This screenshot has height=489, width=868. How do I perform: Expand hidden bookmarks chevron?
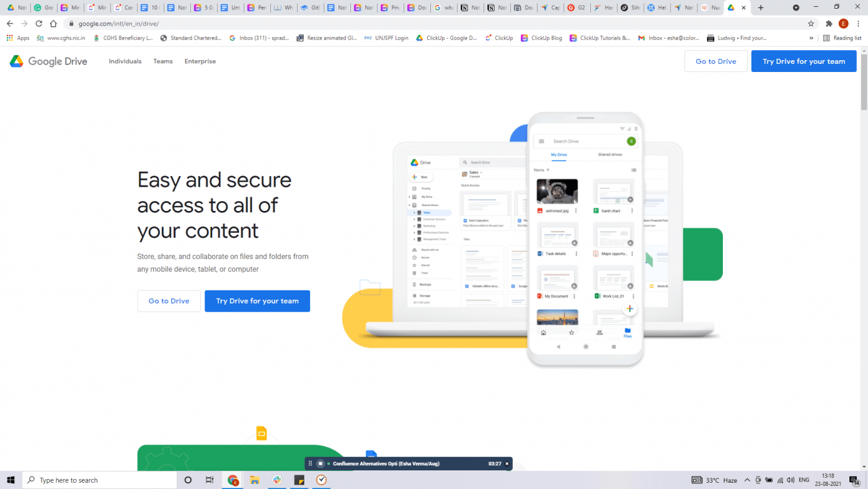click(812, 38)
